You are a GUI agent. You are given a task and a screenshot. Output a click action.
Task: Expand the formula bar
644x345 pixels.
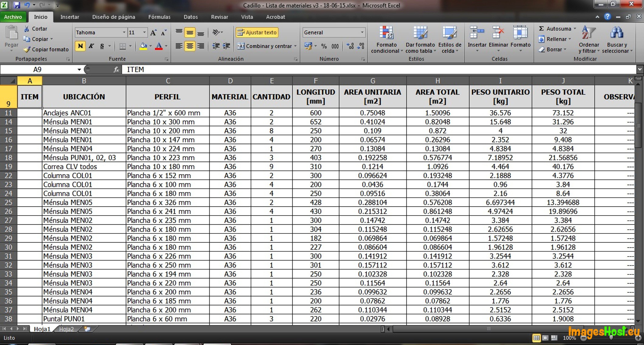640,70
